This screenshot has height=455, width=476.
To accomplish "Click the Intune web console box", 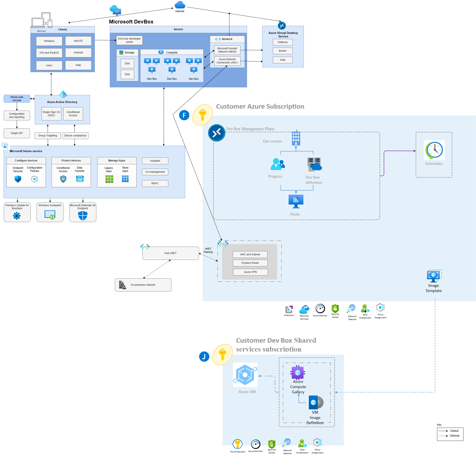I will coord(17,99).
